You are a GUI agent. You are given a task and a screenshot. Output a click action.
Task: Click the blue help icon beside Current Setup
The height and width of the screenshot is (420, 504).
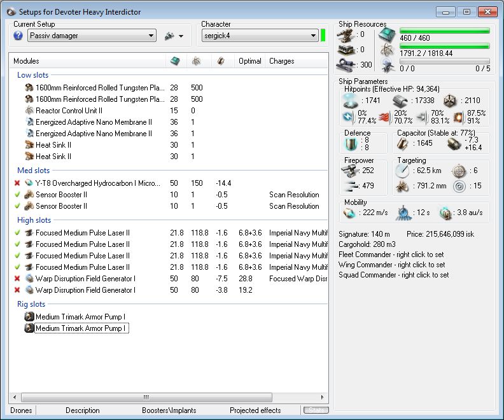(x=18, y=36)
